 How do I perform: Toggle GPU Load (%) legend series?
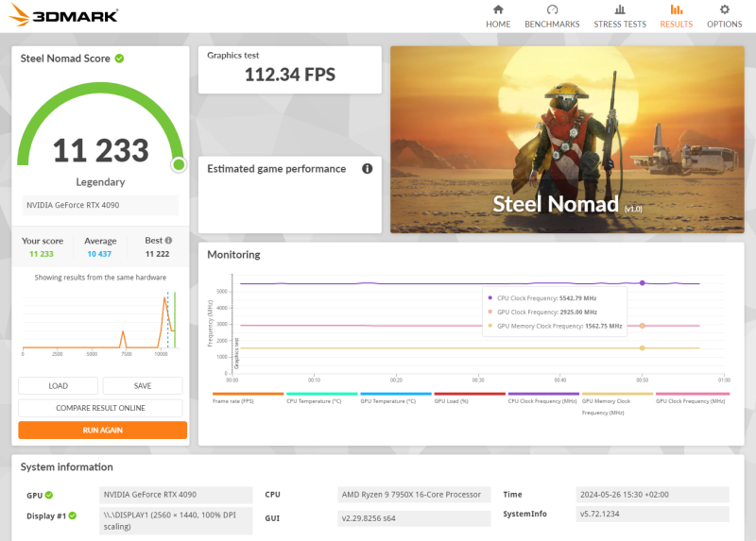(470, 397)
